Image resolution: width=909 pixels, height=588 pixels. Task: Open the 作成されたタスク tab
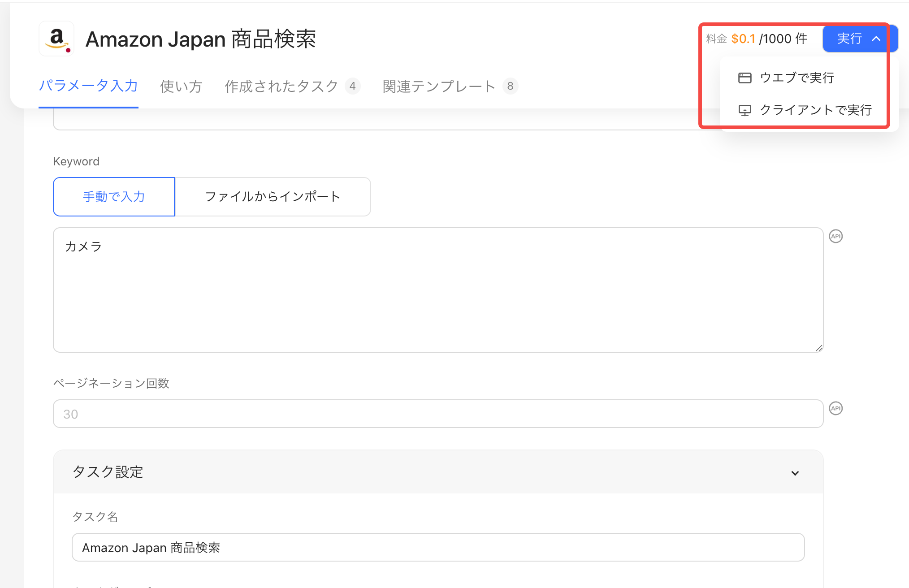click(292, 86)
